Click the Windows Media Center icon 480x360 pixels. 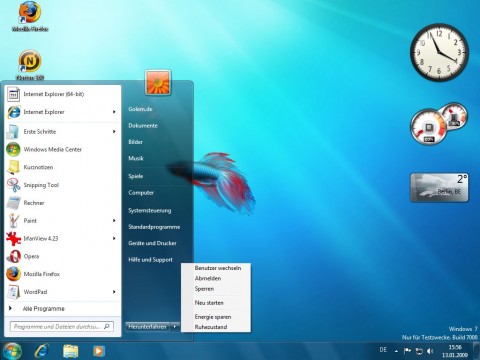(14, 149)
